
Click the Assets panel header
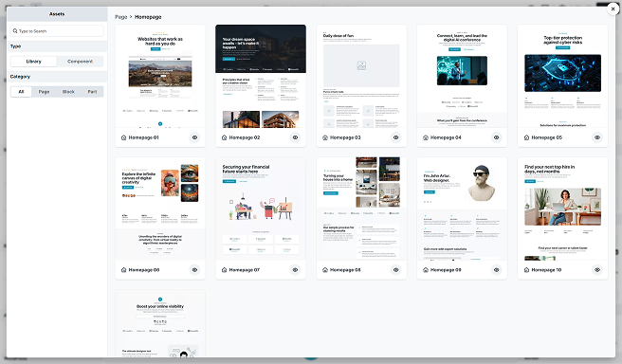(57, 14)
